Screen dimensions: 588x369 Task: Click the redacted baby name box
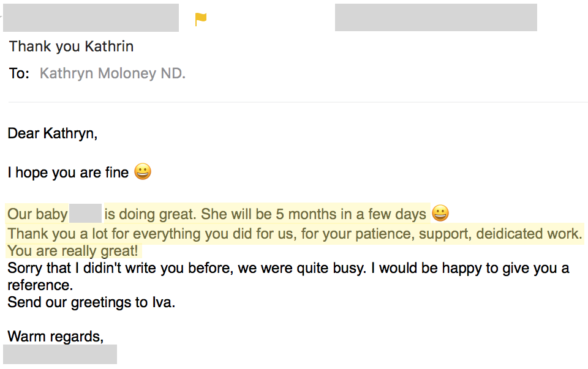pyautogui.click(x=86, y=213)
